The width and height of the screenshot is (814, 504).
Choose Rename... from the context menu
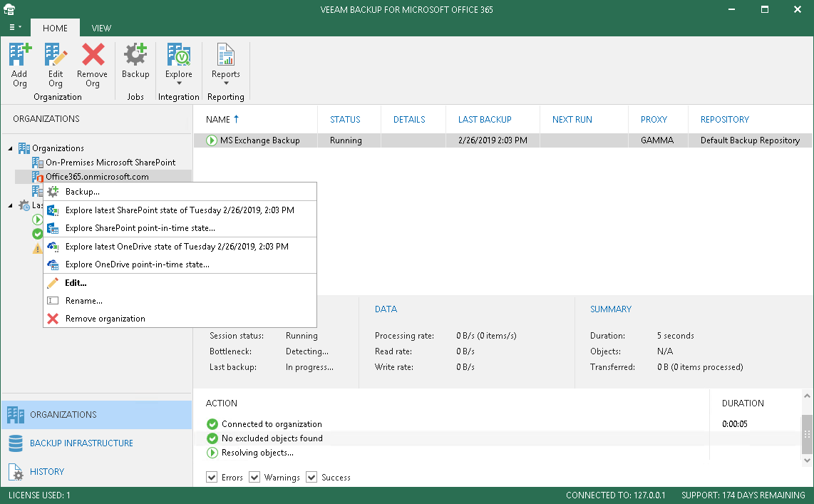click(180, 301)
